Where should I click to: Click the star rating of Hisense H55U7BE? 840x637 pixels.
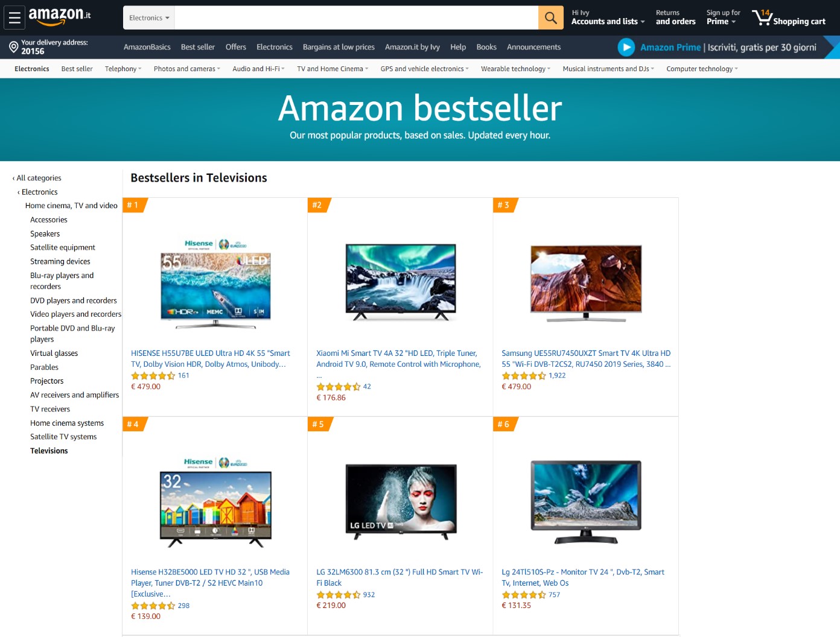tap(153, 376)
